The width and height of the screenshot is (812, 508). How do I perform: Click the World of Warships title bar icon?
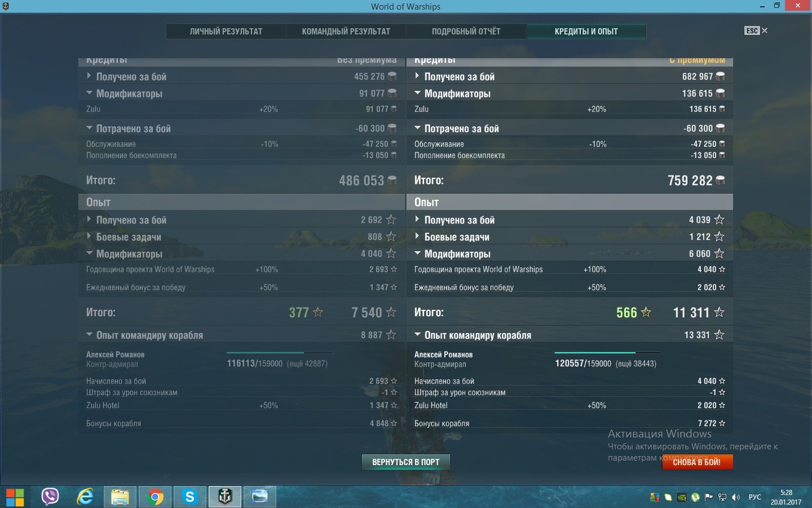pyautogui.click(x=6, y=6)
